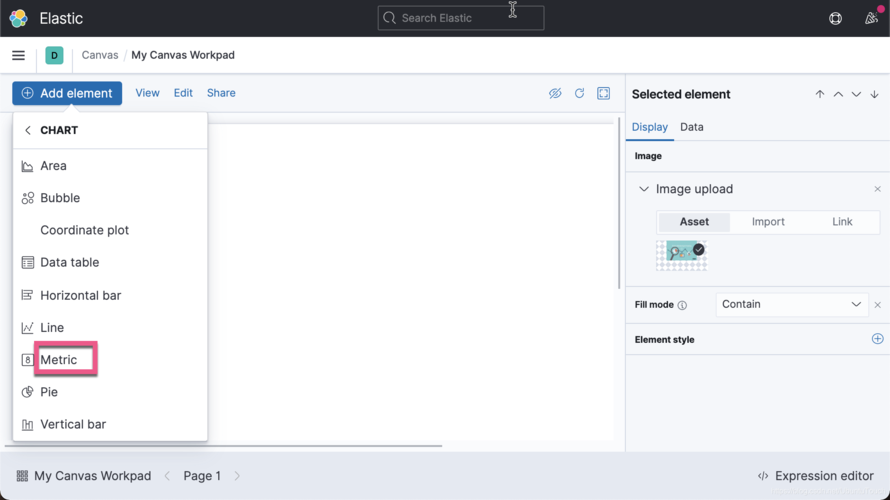This screenshot has width=890, height=500.
Task: Open My Canvas Workpad page manager
Action: click(84, 476)
